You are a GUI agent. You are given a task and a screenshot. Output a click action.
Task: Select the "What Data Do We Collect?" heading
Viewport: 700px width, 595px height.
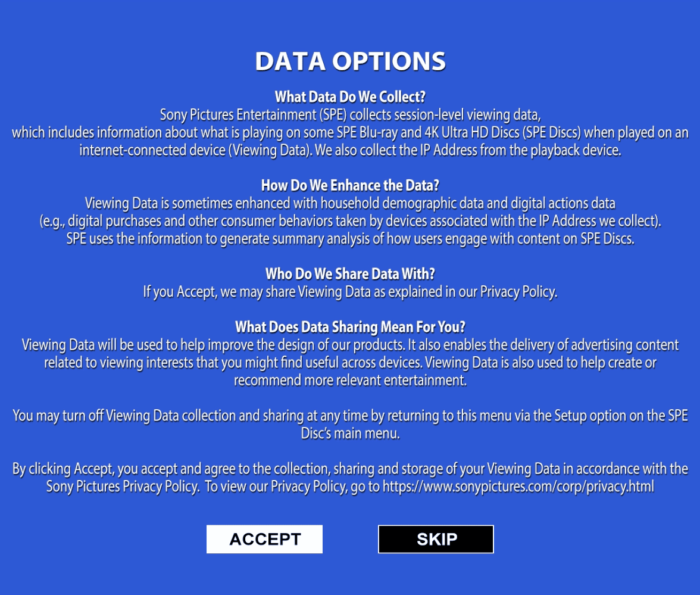coord(350,96)
